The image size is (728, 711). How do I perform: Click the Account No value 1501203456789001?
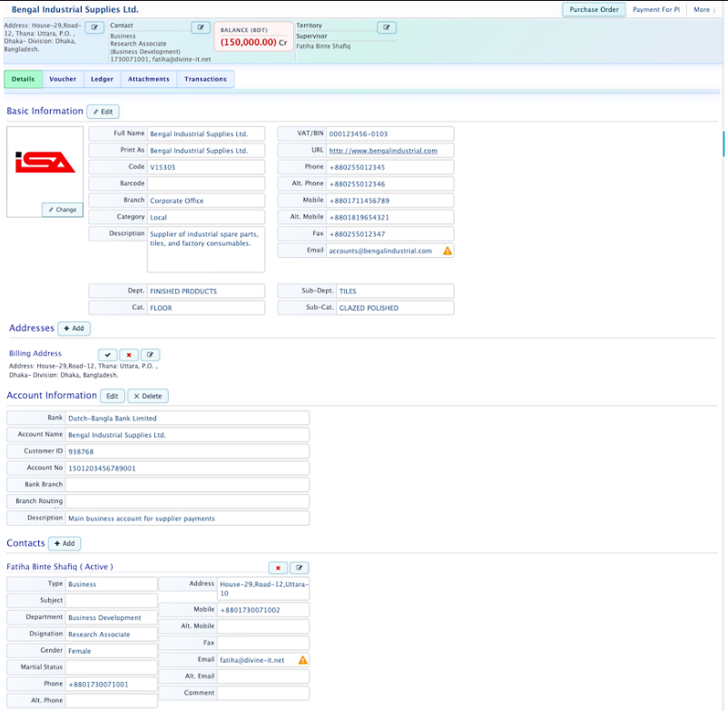(x=187, y=469)
